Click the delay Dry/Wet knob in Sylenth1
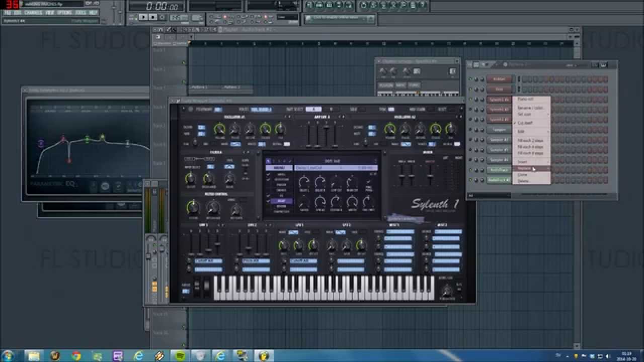The height and width of the screenshot is (362, 644). [x=368, y=202]
